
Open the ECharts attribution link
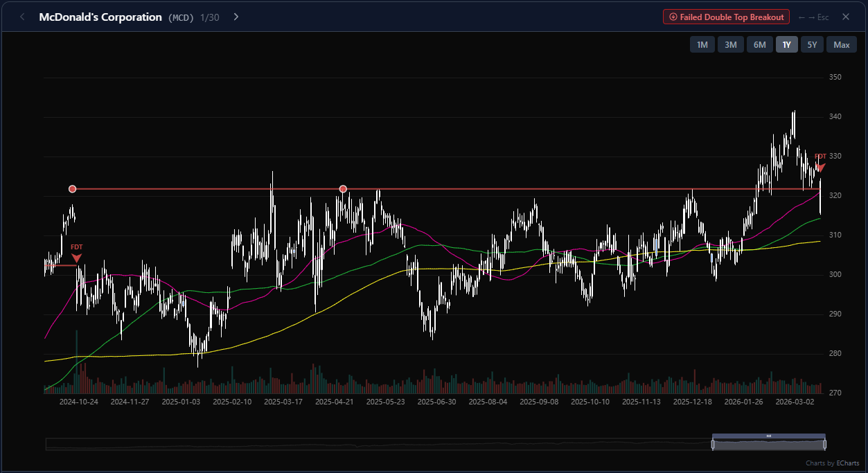point(847,463)
